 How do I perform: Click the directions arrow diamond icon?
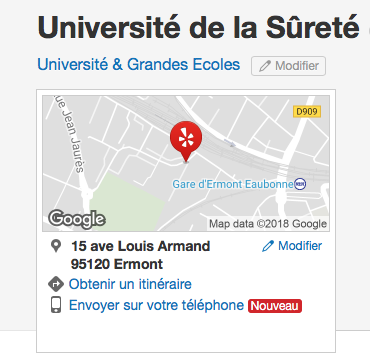pos(56,284)
